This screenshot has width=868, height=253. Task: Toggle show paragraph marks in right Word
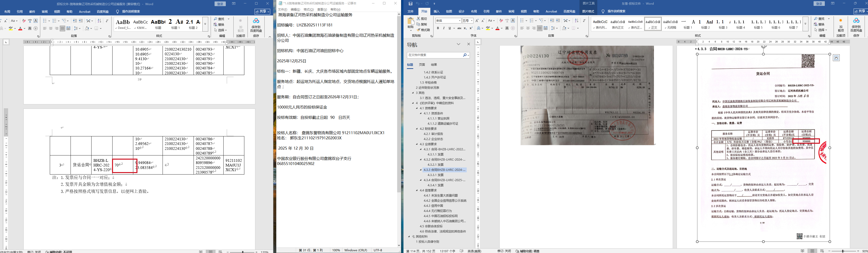(x=584, y=21)
